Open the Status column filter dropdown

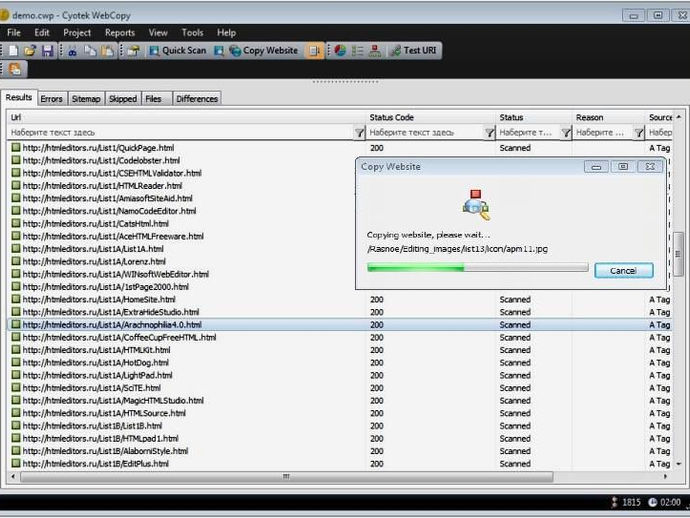click(566, 132)
